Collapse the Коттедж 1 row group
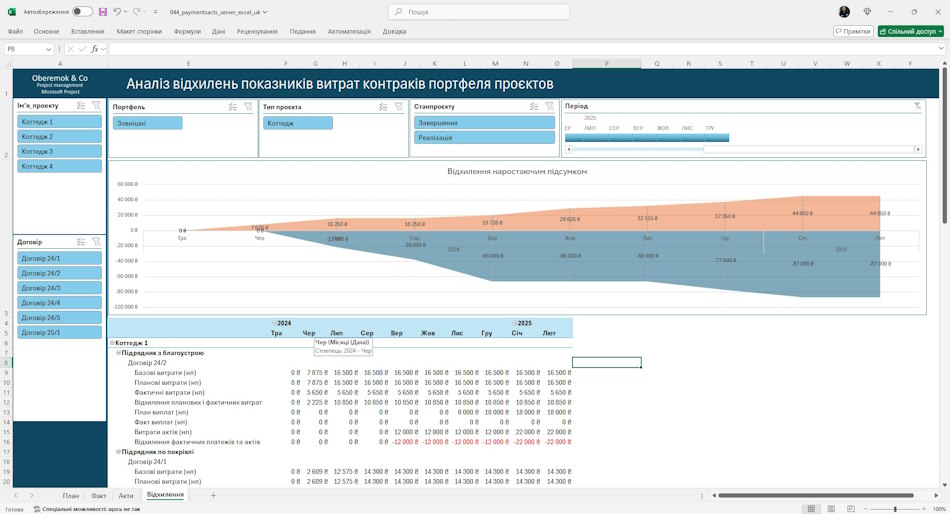This screenshot has height=514, width=950. (x=112, y=343)
